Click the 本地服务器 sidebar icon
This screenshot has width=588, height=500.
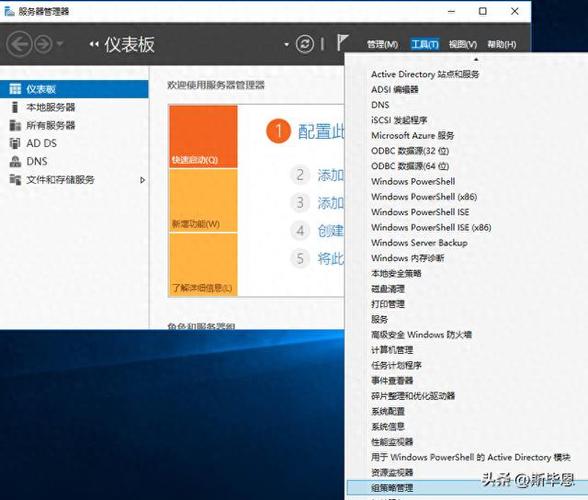click(x=15, y=107)
